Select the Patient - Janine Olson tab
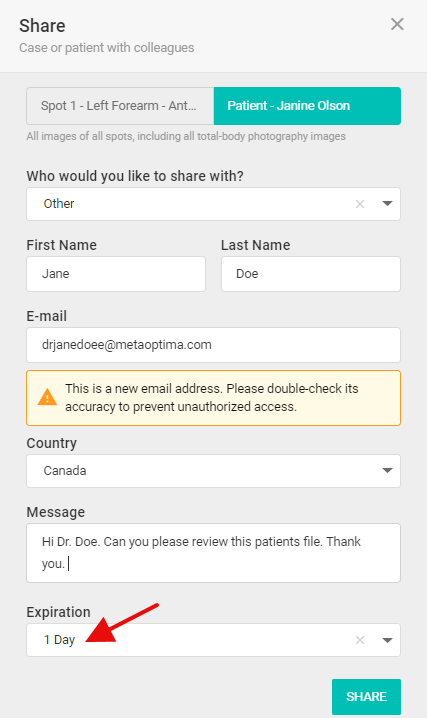427x718 pixels. click(x=307, y=106)
